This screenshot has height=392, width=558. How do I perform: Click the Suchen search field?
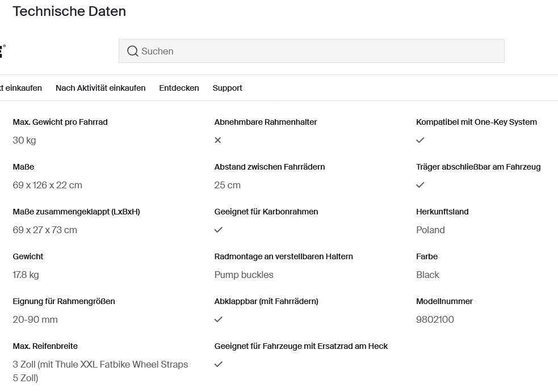pos(312,51)
